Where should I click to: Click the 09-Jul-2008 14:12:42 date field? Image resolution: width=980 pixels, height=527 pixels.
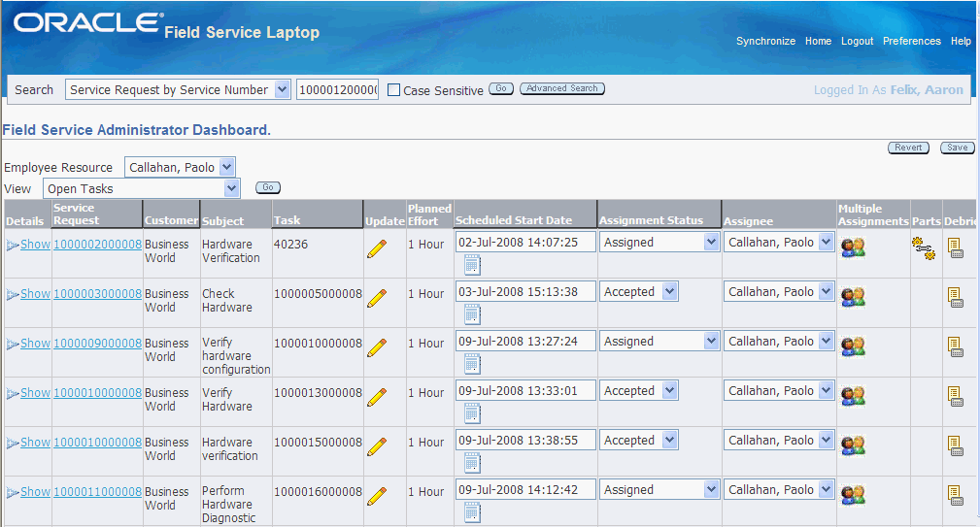[525, 489]
